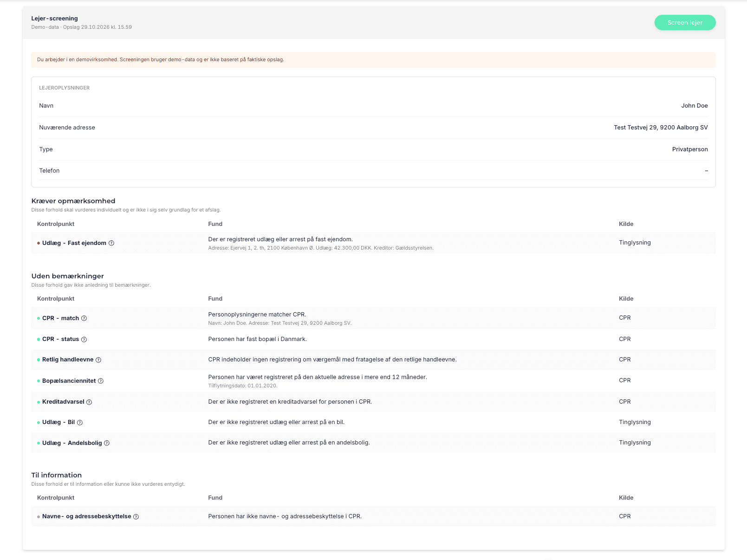Click info icon beside Udlæg - Bil
Screen dimensions: 747x560
coord(80,423)
